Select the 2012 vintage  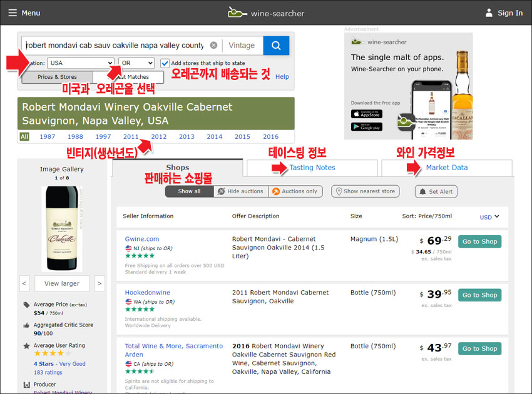tap(159, 136)
